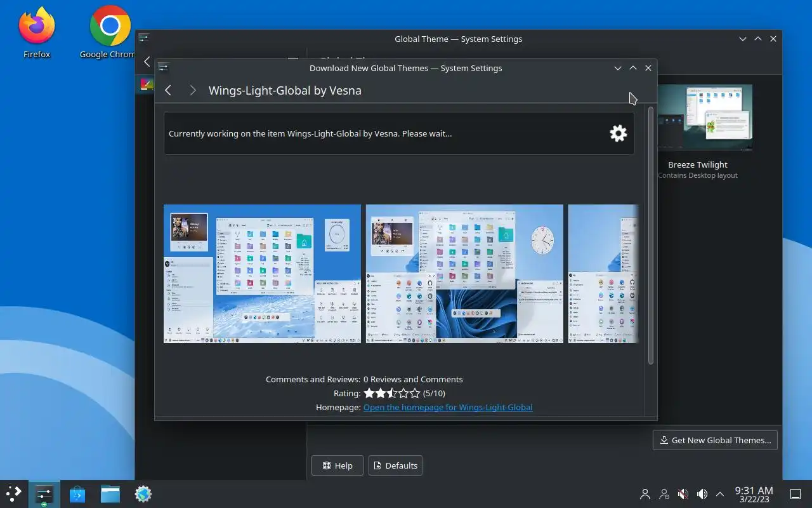Open the download dialog's window menu icon

pos(163,68)
